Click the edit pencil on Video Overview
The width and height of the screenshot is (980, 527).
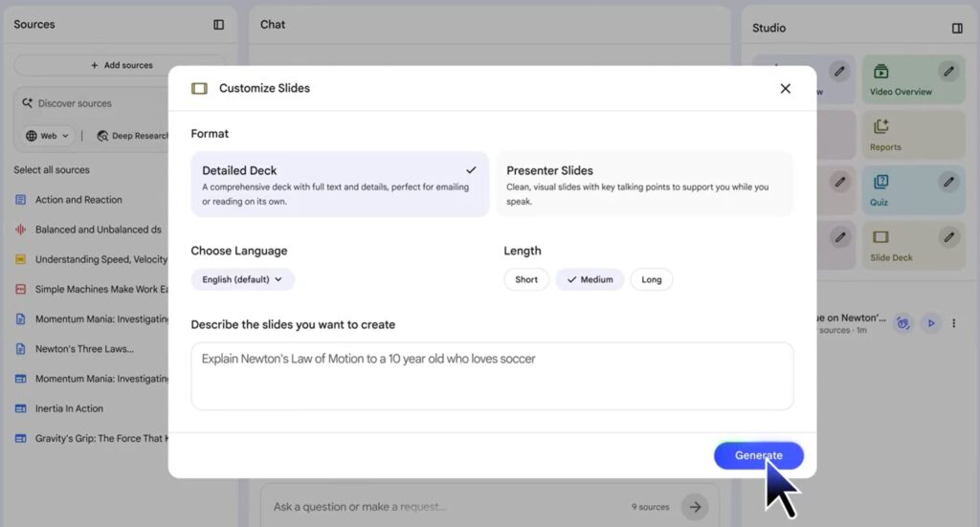(947, 71)
